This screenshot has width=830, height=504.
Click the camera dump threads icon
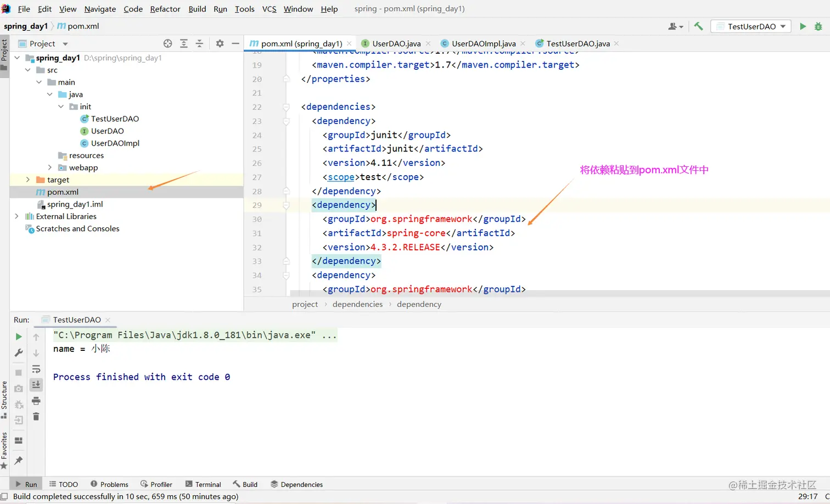(19, 388)
